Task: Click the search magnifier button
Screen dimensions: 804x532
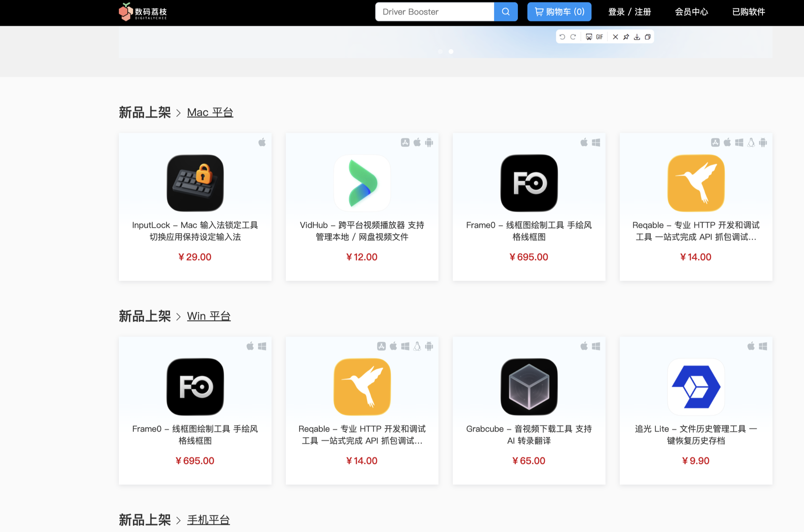Action: [x=505, y=12]
